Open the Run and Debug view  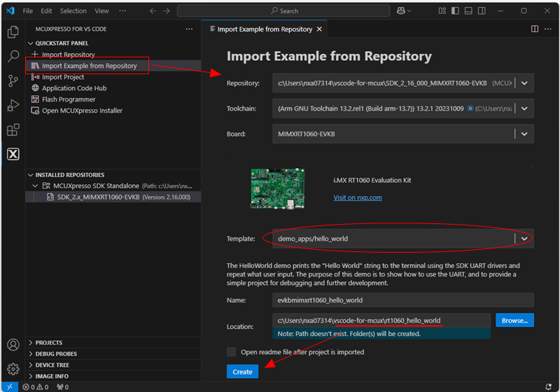pyautogui.click(x=13, y=106)
